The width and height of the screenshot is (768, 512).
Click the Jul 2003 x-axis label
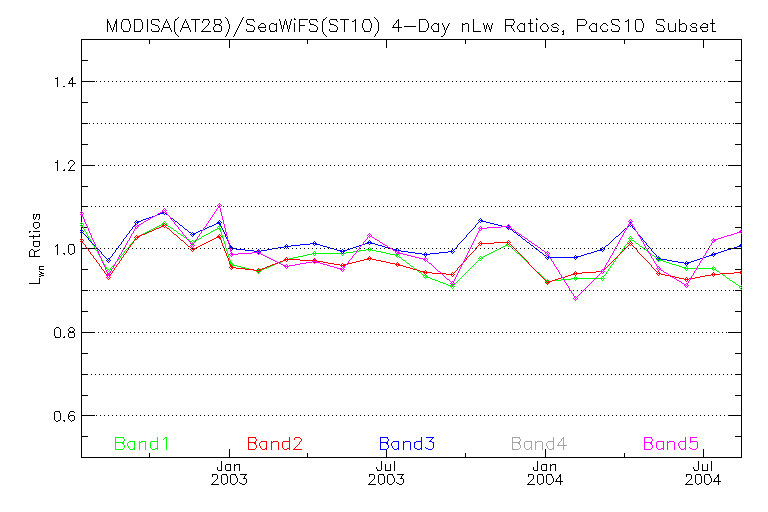386,473
